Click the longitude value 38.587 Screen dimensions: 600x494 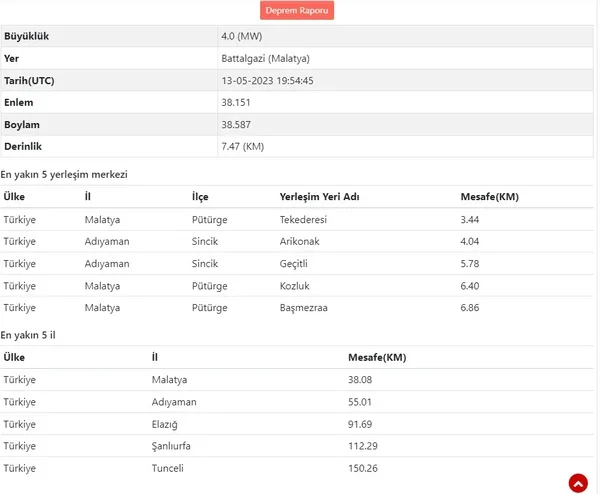[x=236, y=125]
